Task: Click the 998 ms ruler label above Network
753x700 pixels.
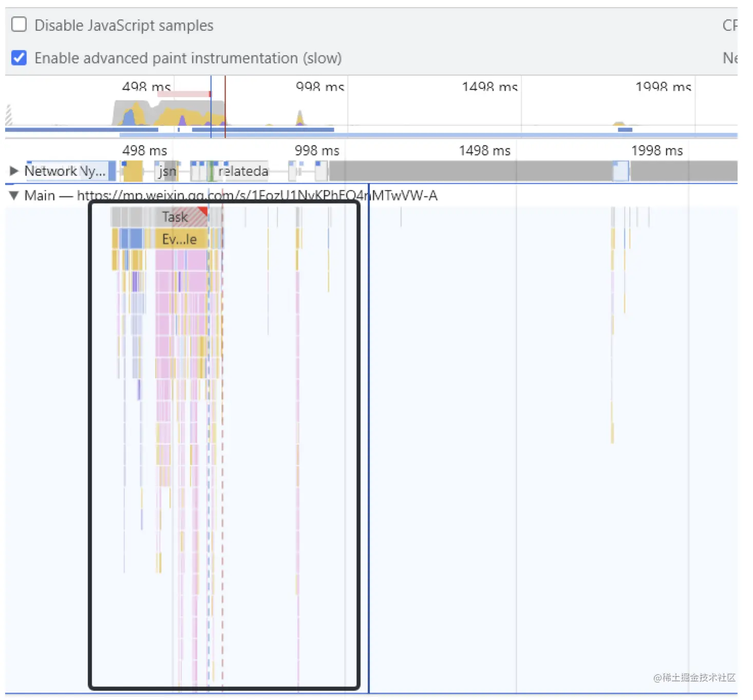Action: tap(317, 151)
